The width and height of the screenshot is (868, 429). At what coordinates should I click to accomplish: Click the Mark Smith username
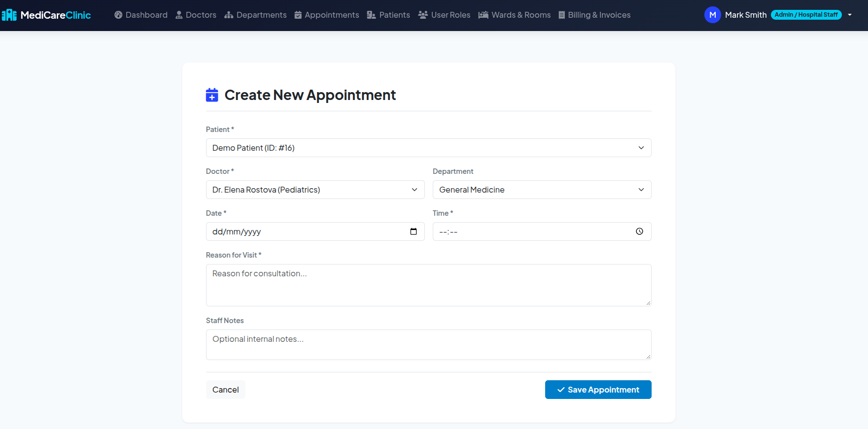pyautogui.click(x=746, y=15)
